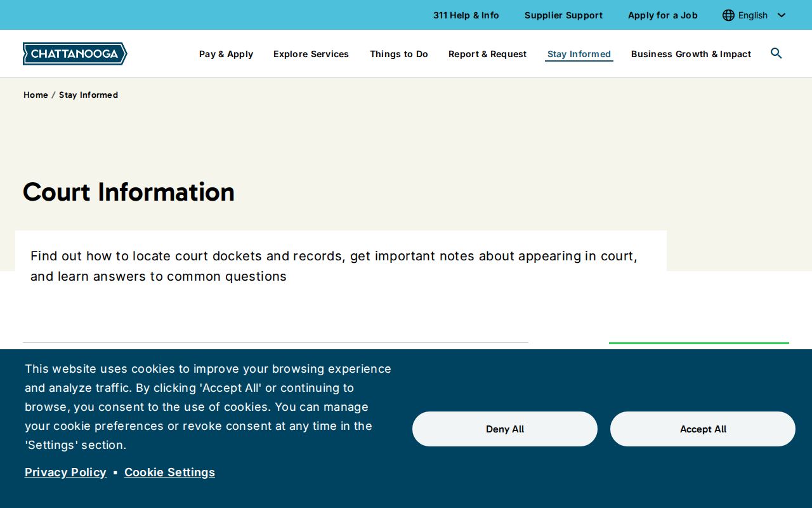Open the site search magnifier icon
The height and width of the screenshot is (508, 812).
pos(776,53)
